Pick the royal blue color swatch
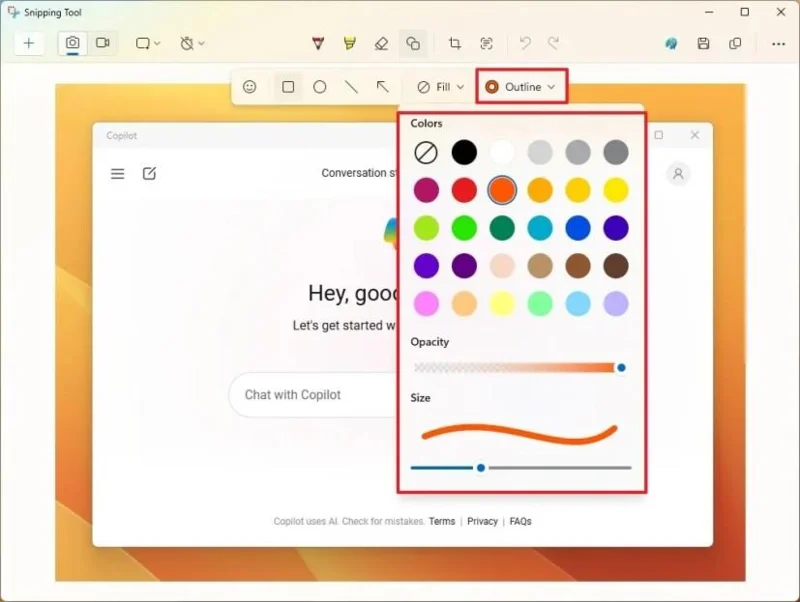Viewport: 800px width, 602px height. (x=578, y=228)
